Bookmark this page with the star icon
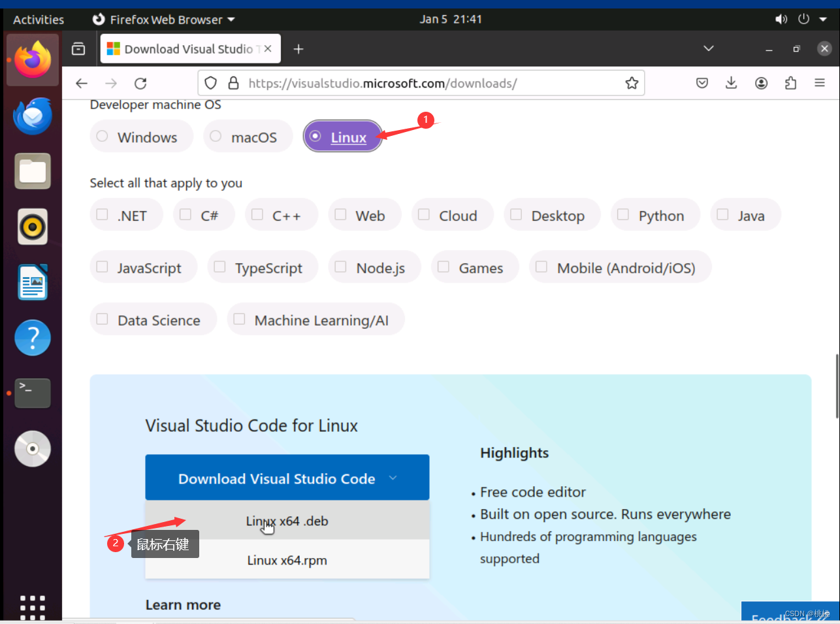The image size is (840, 624). pyautogui.click(x=632, y=83)
